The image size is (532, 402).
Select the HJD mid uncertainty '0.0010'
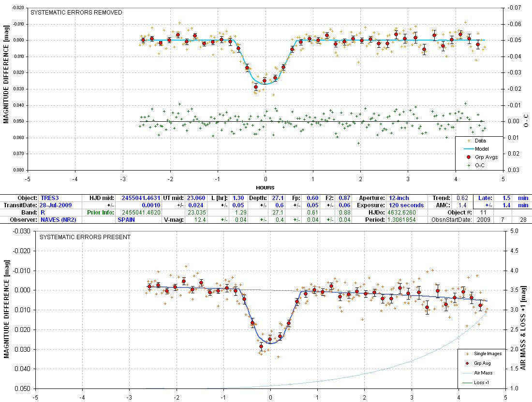tap(151, 205)
